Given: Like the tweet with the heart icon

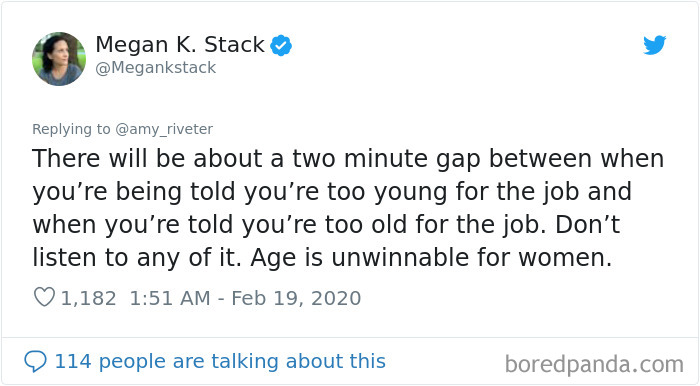Looking at the screenshot, I should pos(44,297).
